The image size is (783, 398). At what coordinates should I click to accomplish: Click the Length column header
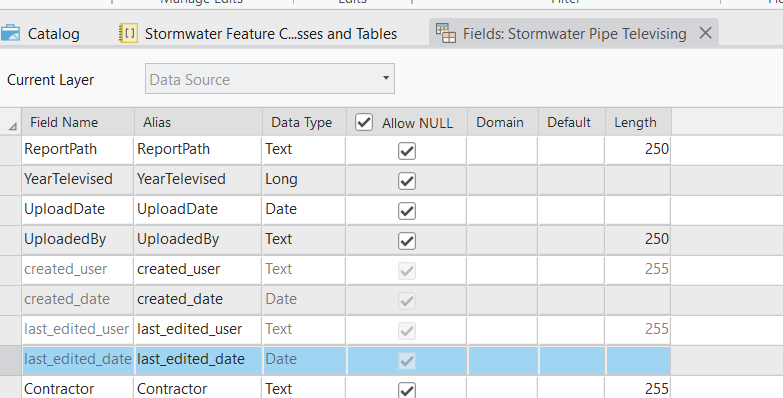pos(638,122)
